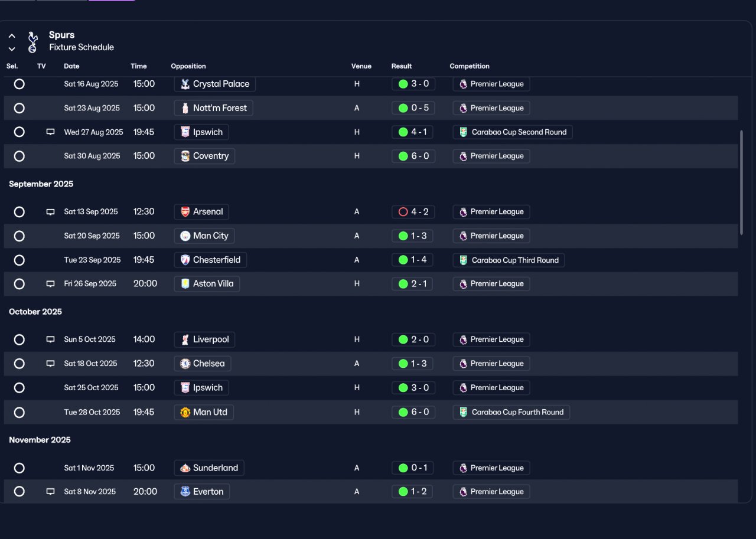
Task: Click the Chelsea club badge icon
Action: 185,364
